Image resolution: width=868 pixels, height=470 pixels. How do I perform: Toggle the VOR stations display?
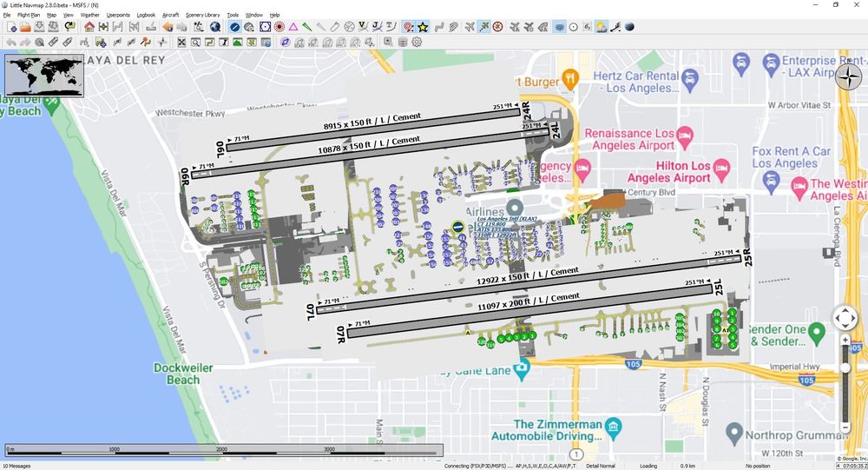[x=264, y=27]
